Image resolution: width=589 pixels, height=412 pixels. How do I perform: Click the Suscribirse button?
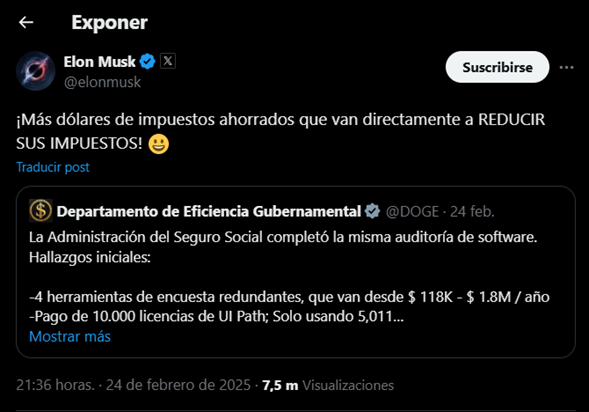coord(497,67)
